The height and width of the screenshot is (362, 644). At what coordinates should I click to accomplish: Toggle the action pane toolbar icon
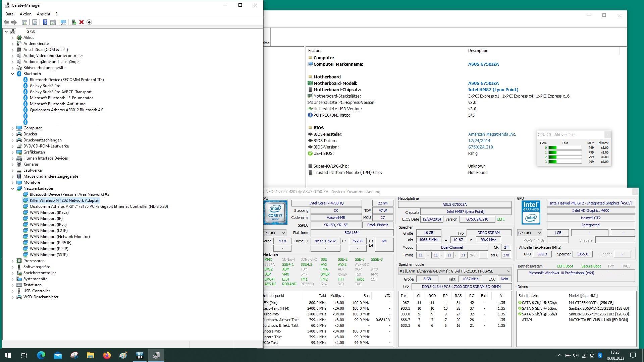point(53,22)
